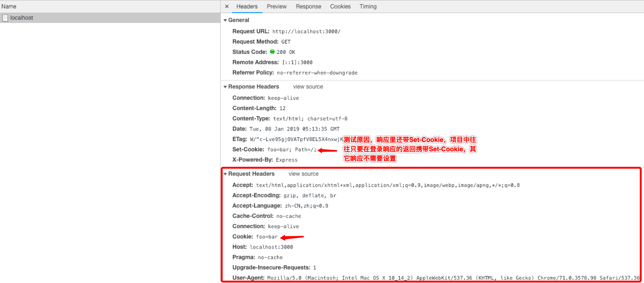Close the request details panel
The image size is (644, 283).
[226, 7]
